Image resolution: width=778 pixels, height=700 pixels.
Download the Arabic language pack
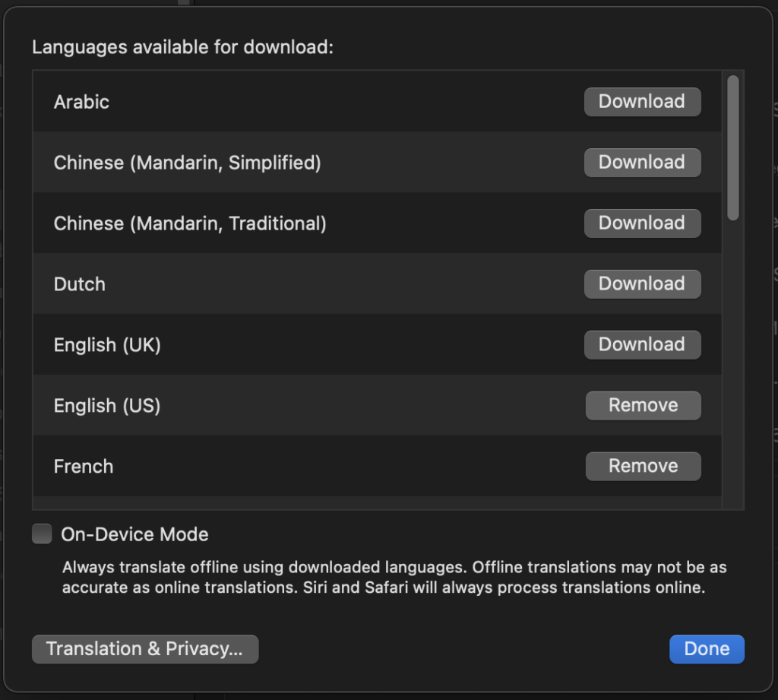642,101
